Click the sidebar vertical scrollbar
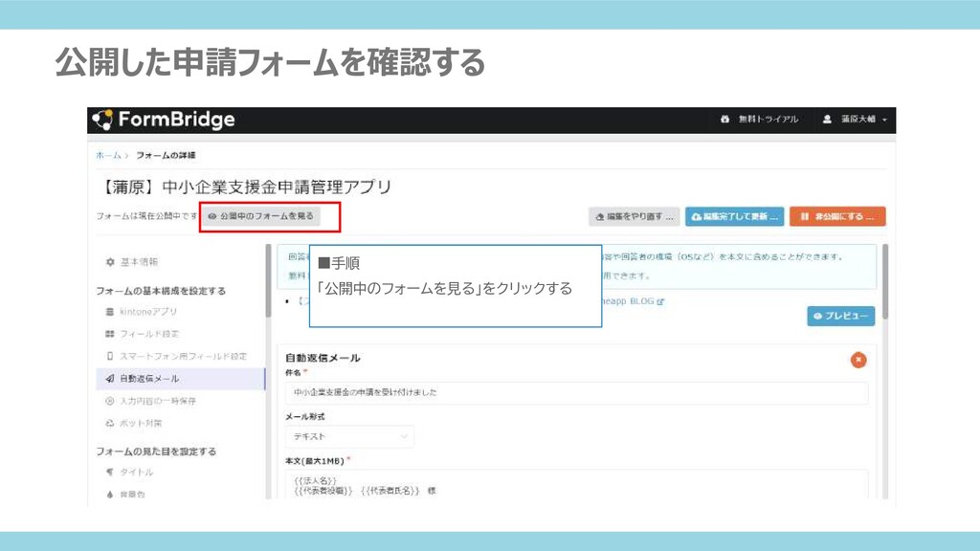 point(268,281)
